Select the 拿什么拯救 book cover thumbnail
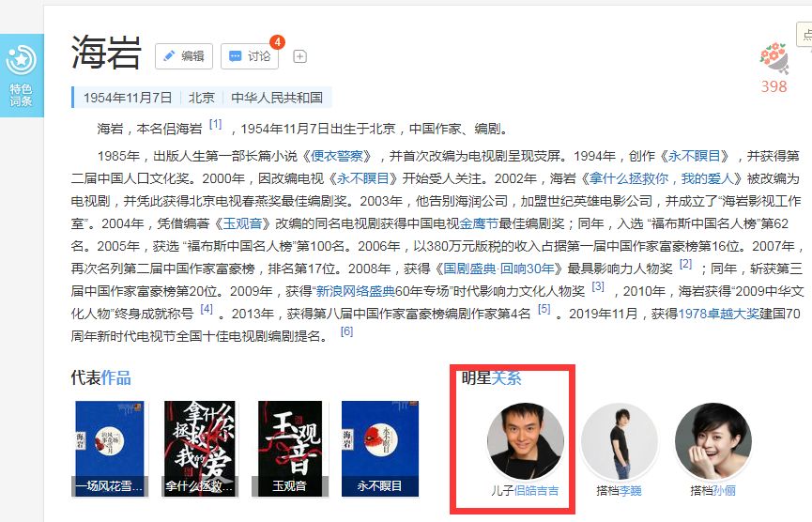Screen dimensions: 812x522 click(x=200, y=449)
